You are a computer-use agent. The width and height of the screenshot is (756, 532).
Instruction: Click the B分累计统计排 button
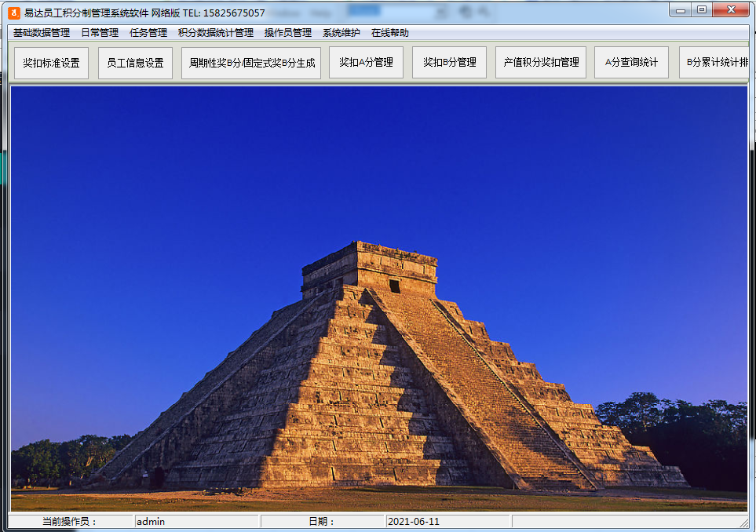coord(714,62)
